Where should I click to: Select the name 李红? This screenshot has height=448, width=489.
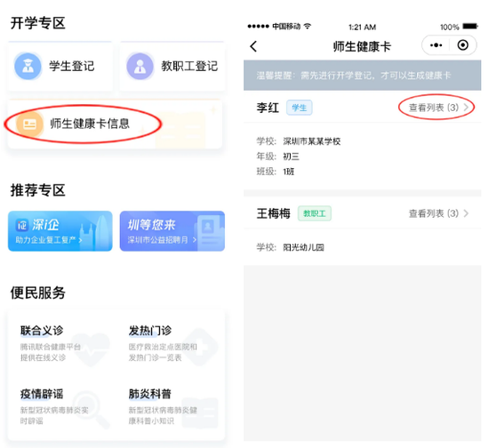(268, 108)
